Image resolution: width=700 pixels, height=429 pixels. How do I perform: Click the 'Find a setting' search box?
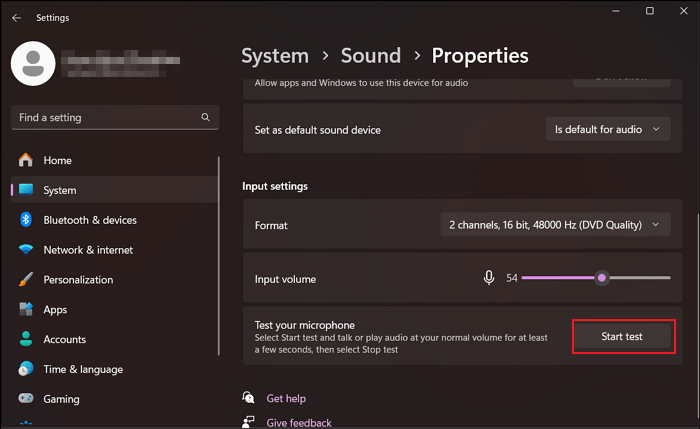click(105, 118)
